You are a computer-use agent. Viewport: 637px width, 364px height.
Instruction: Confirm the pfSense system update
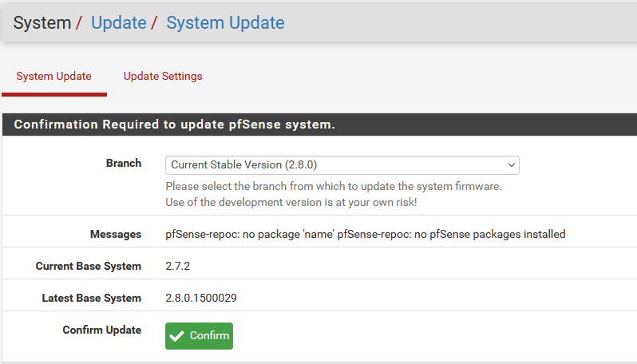pyautogui.click(x=199, y=336)
